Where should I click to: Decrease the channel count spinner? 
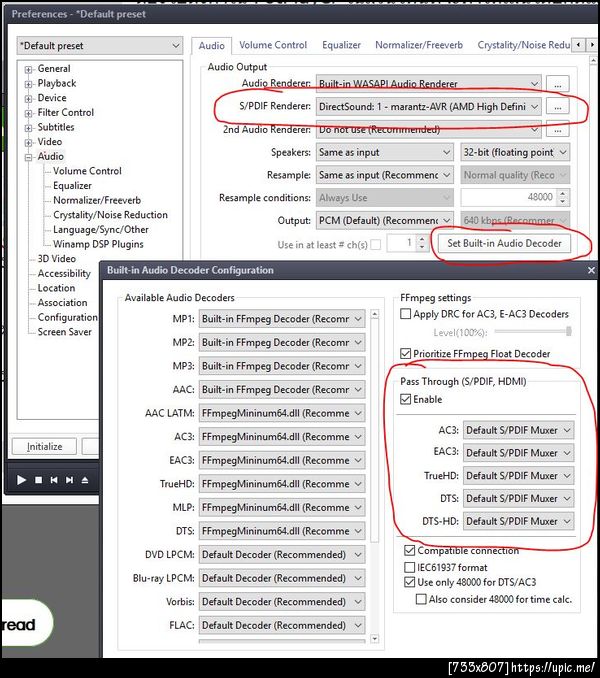coord(422,247)
